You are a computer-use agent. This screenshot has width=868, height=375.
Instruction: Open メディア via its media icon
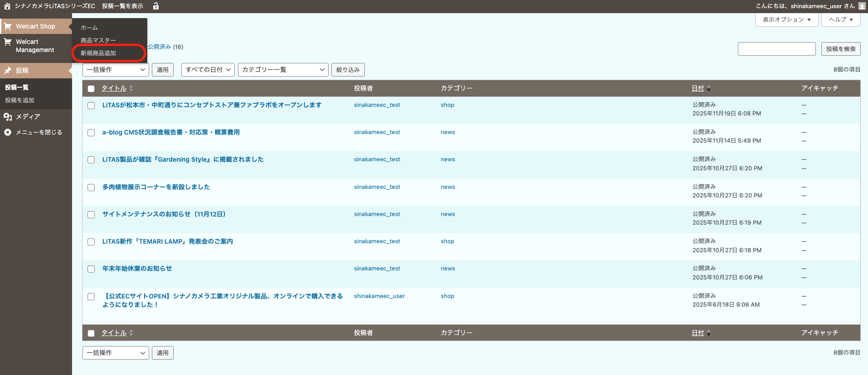tap(8, 117)
